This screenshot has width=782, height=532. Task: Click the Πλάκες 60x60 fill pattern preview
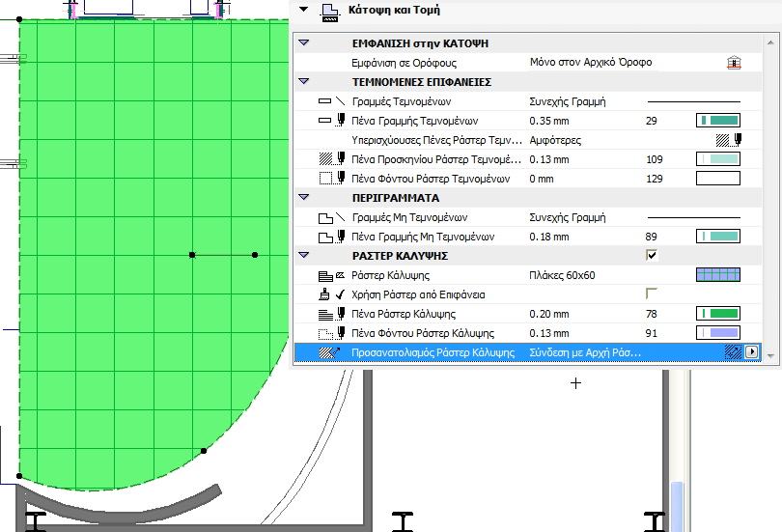click(x=717, y=275)
